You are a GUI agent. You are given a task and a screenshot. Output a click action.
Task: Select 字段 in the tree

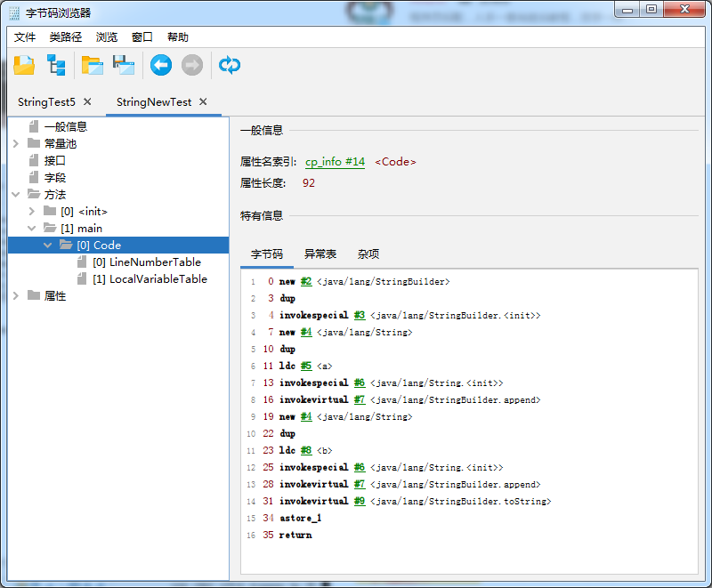tap(55, 178)
